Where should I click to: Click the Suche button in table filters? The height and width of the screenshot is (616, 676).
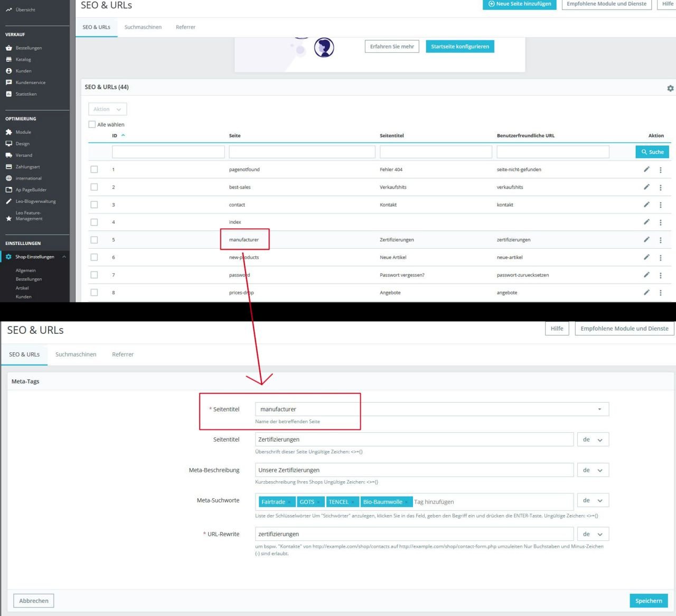pyautogui.click(x=652, y=152)
